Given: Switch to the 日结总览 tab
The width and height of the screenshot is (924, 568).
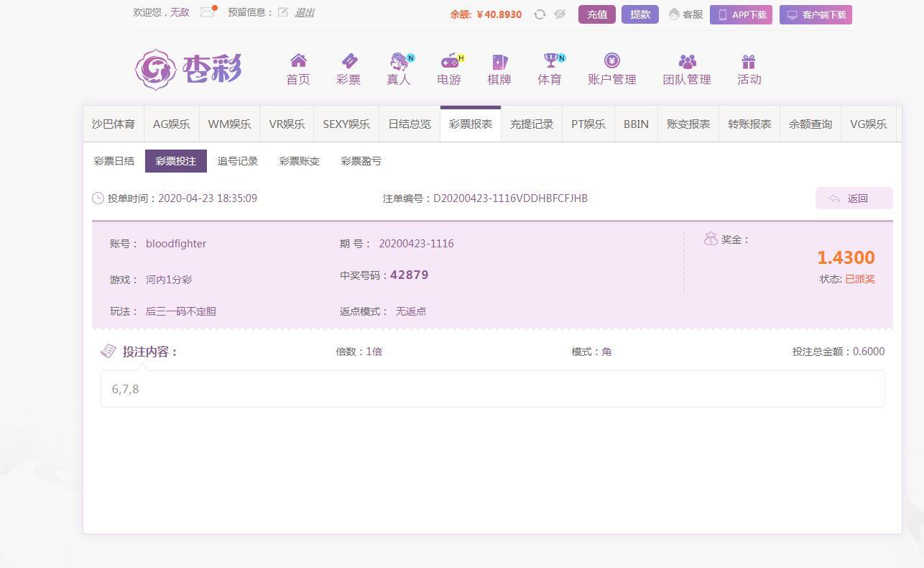Looking at the screenshot, I should pos(410,124).
